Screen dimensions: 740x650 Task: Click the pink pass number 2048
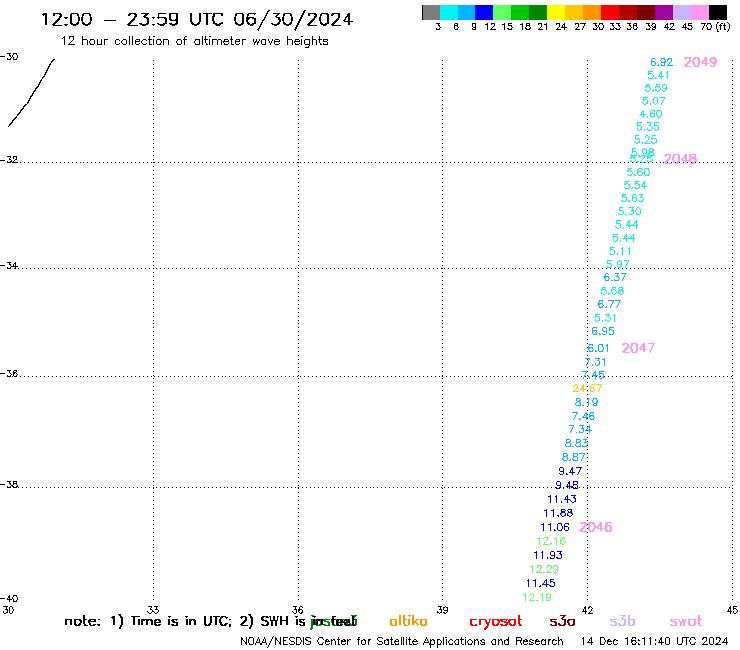(680, 159)
